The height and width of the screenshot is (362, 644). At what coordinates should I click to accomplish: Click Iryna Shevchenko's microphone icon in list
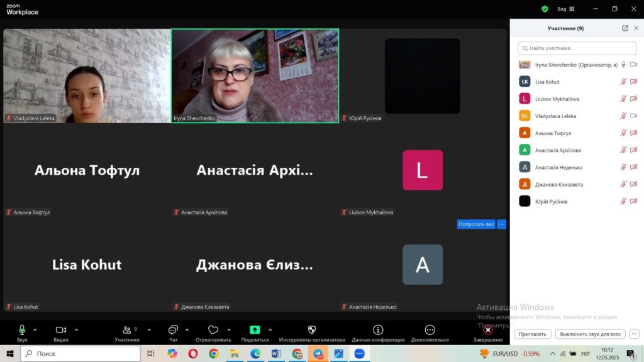point(623,65)
